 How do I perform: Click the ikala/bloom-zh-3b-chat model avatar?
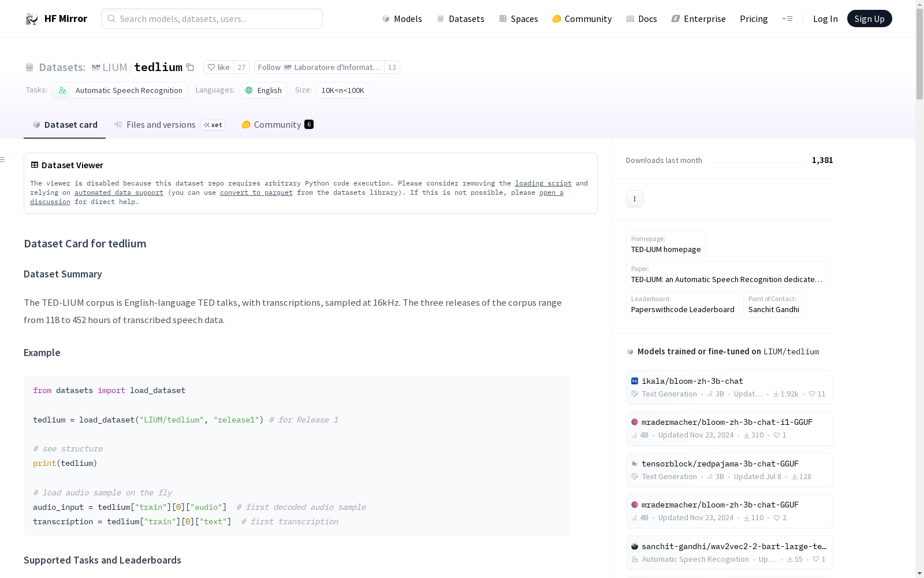point(635,381)
